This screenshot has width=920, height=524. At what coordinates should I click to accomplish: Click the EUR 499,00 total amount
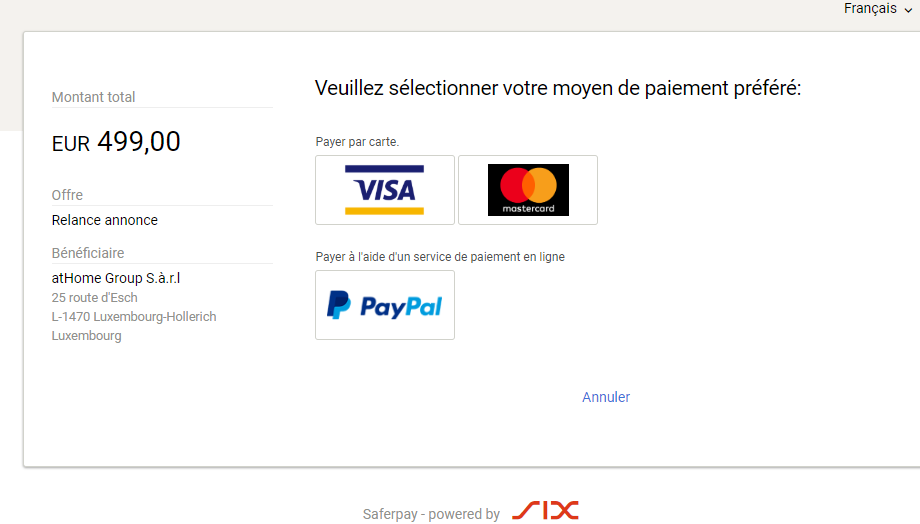116,142
